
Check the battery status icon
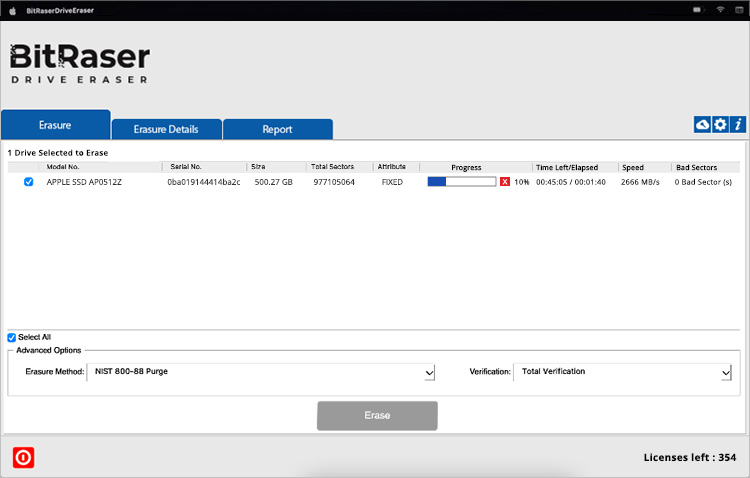698,10
